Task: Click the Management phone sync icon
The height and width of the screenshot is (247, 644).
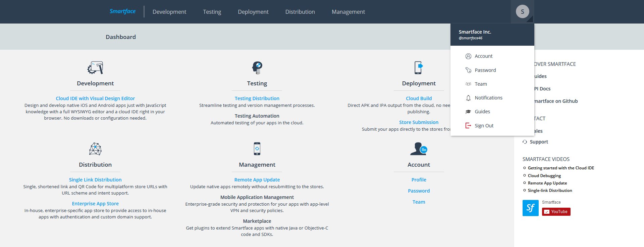Action: pos(257,149)
